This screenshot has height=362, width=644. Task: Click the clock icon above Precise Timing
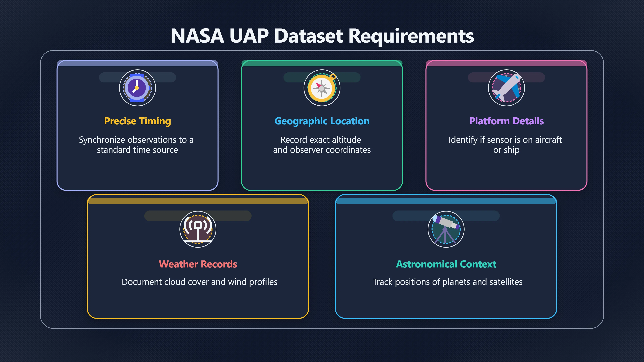pos(138,88)
